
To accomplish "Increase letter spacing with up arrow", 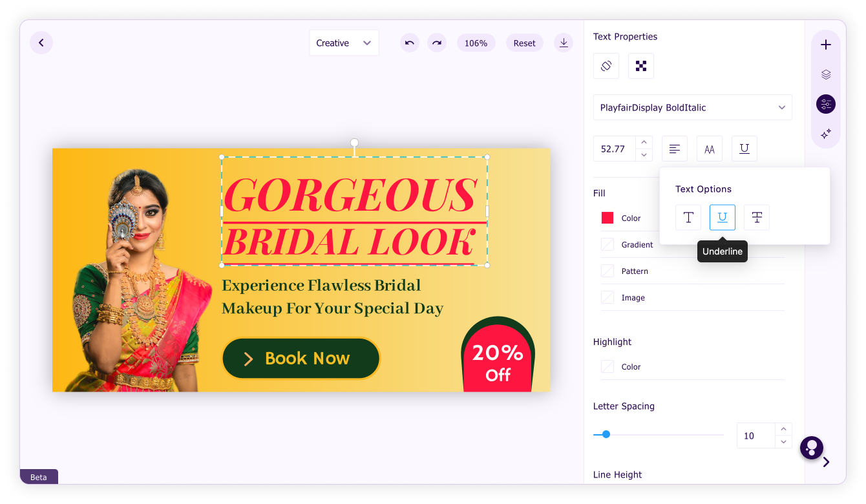I will [x=783, y=429].
